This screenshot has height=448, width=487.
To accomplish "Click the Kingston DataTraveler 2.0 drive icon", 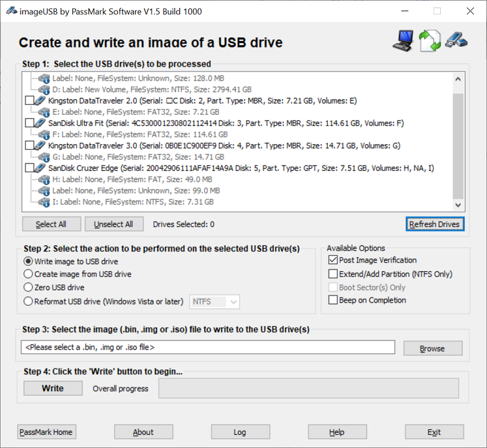I will point(41,100).
